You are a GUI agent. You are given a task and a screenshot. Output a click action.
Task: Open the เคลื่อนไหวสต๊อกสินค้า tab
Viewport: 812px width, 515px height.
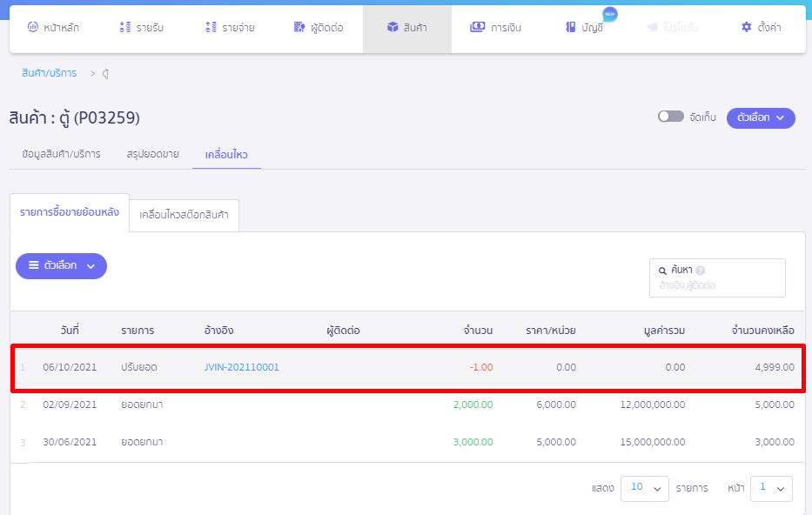184,215
